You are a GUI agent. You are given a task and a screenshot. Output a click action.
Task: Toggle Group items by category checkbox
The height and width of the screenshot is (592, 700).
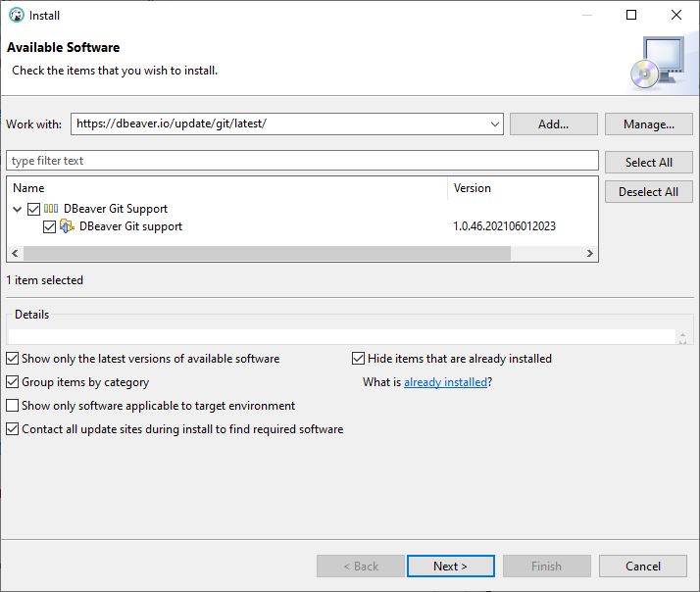[13, 382]
